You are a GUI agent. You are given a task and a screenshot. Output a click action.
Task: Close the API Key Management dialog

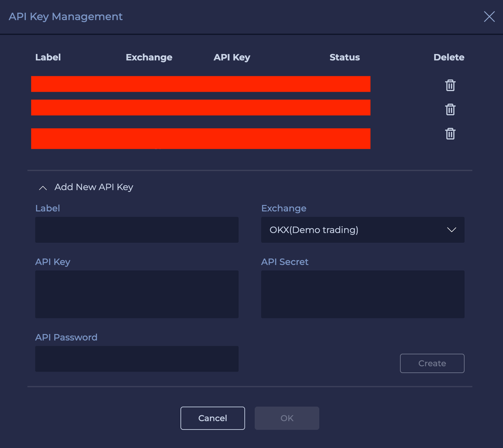click(x=489, y=17)
